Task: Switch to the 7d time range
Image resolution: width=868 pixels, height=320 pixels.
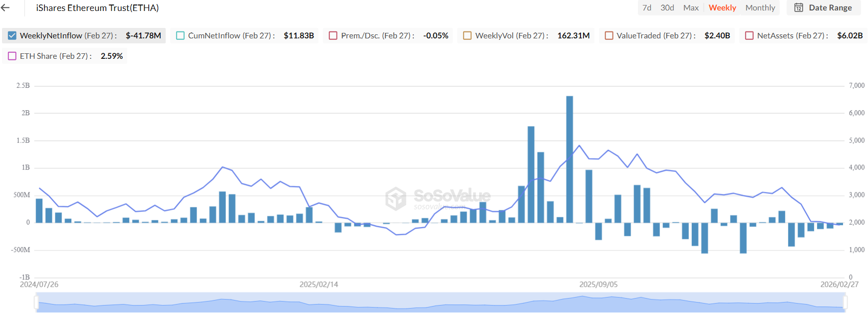Action: (647, 7)
